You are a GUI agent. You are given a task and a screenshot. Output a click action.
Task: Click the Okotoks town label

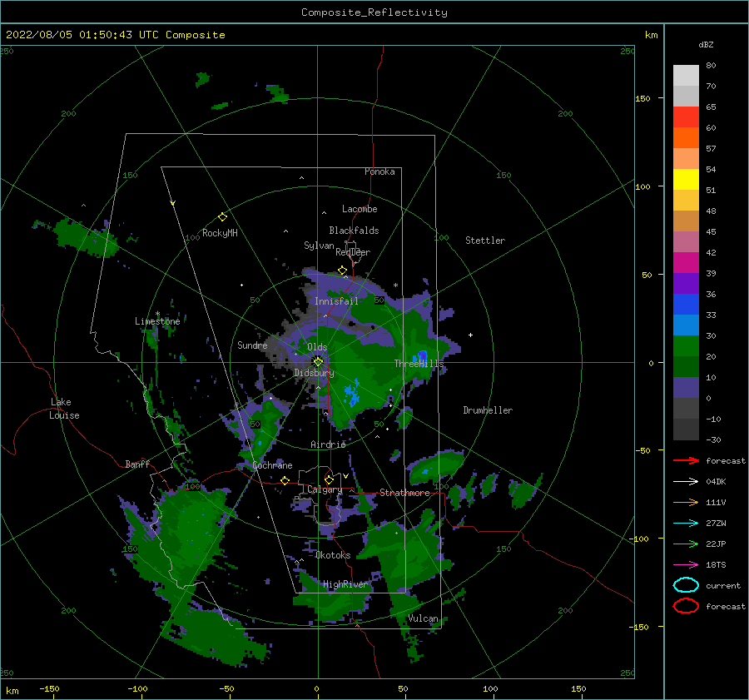[x=333, y=555]
